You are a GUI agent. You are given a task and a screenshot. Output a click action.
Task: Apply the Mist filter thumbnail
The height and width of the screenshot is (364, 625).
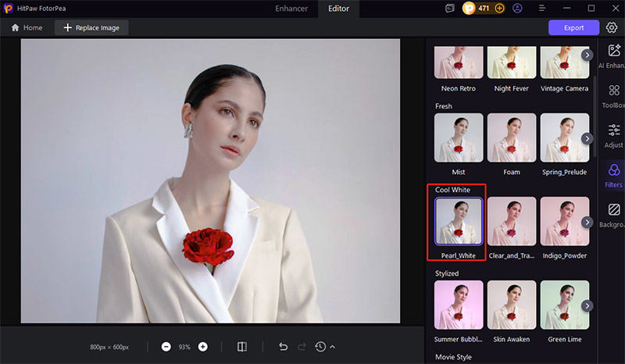(x=459, y=138)
